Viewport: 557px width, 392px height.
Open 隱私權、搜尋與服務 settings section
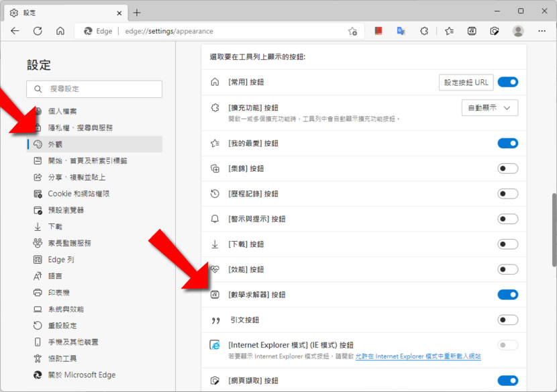pyautogui.click(x=95, y=128)
